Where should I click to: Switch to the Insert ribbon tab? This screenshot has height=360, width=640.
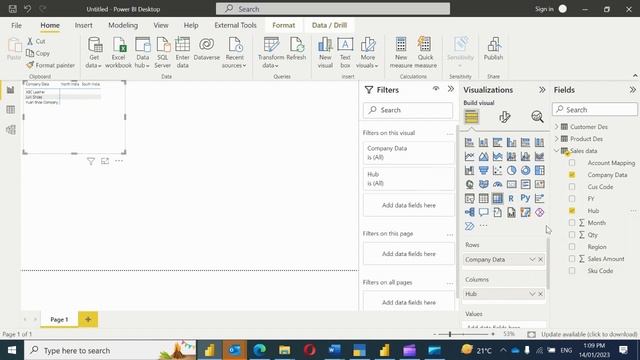(83, 25)
